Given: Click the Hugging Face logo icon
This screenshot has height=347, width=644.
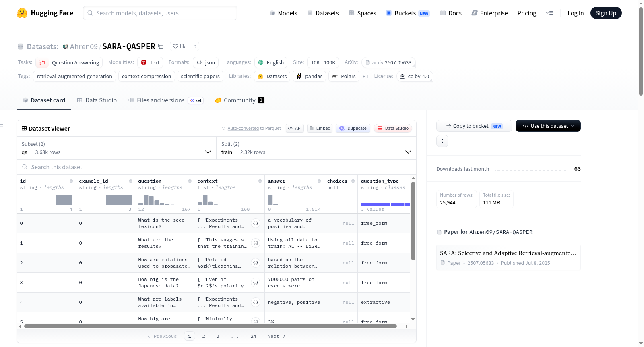Looking at the screenshot, I should (22, 13).
